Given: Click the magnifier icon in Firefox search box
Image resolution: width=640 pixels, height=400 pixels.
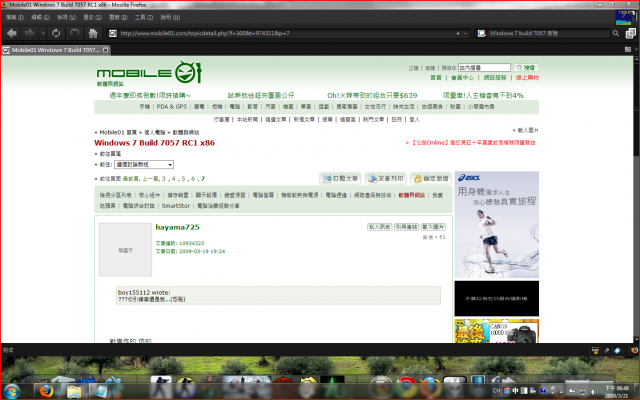Looking at the screenshot, I should click(x=616, y=33).
